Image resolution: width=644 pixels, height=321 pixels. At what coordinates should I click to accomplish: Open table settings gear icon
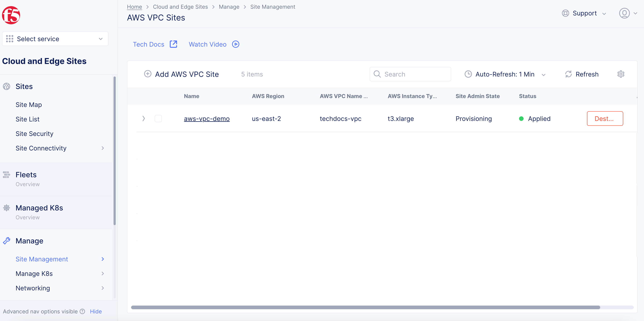(621, 74)
